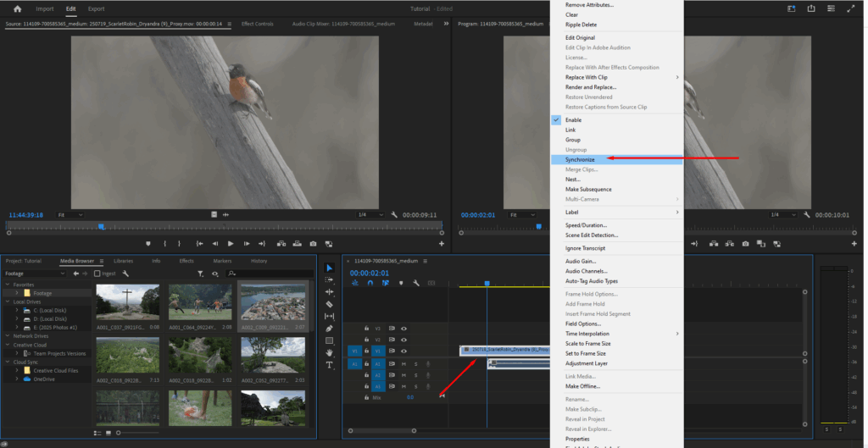
Task: Open the Import workspace tab
Action: click(x=45, y=8)
